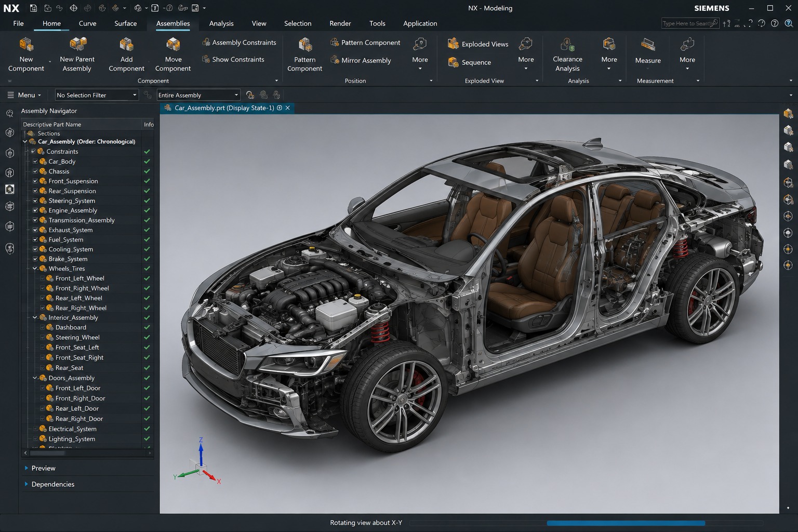Click the Assembly Navigator horizontal scrollbar

(88, 453)
